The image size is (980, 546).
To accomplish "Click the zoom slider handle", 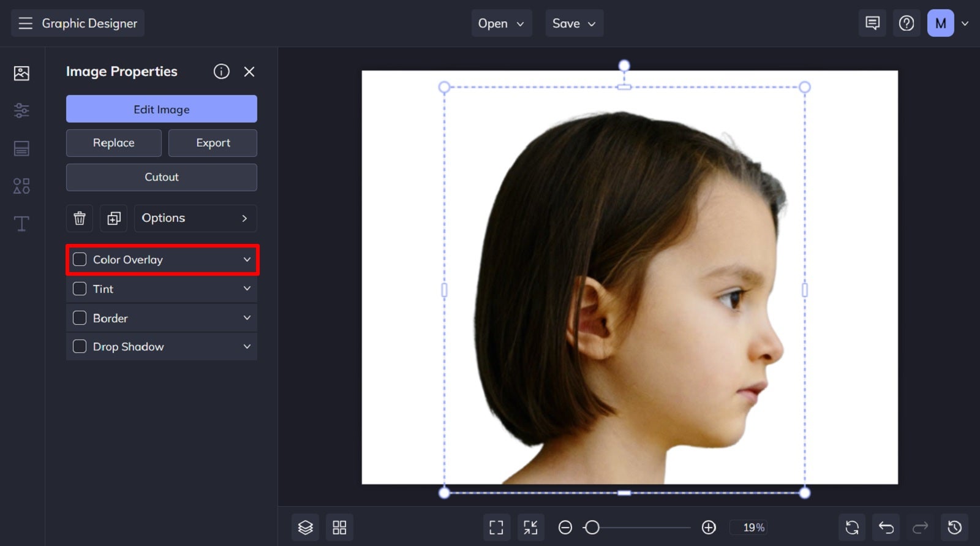I will point(592,527).
